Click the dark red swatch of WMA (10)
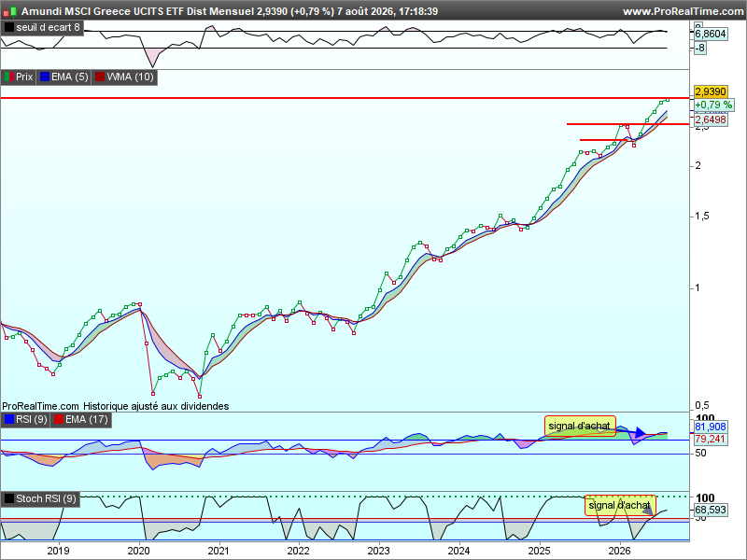747x560 pixels. tap(100, 77)
